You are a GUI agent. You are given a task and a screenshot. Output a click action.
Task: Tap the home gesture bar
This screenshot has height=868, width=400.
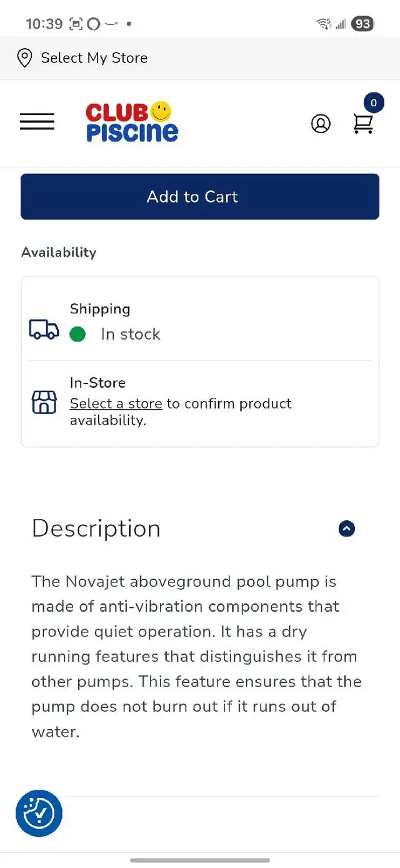[x=200, y=860]
